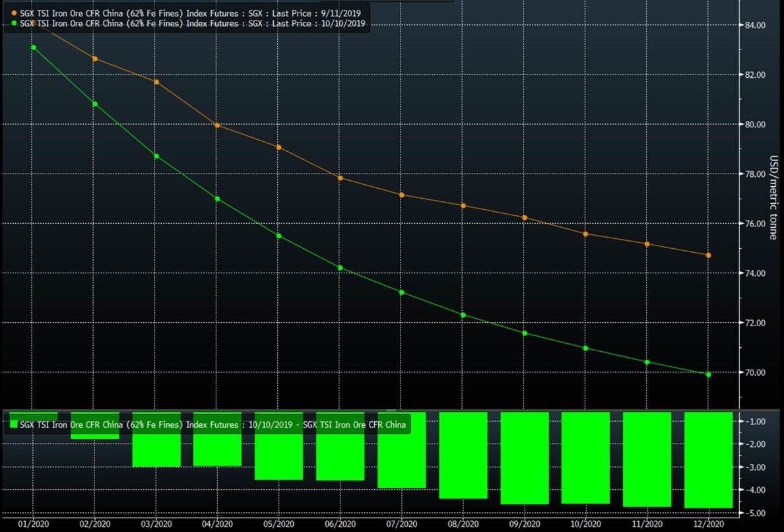Viewport: 784px width, 532px height.
Task: Click the green spread bar for 03/2020
Action: tap(156, 452)
